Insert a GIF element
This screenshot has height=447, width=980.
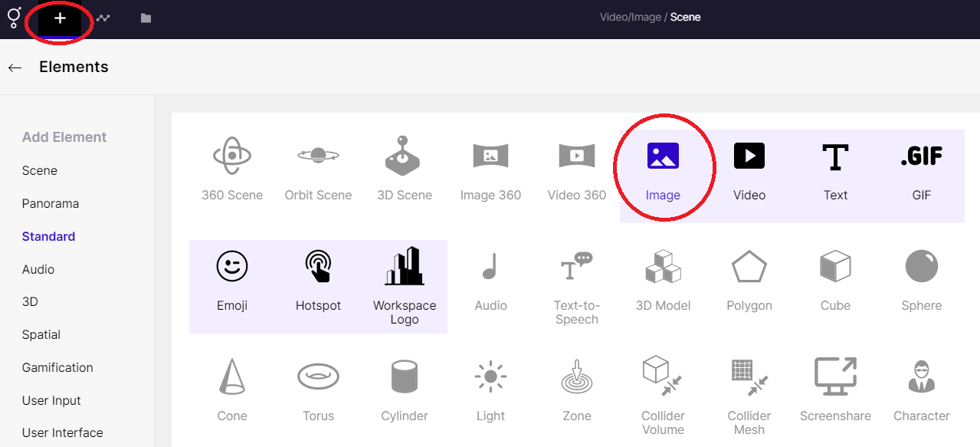tap(921, 156)
